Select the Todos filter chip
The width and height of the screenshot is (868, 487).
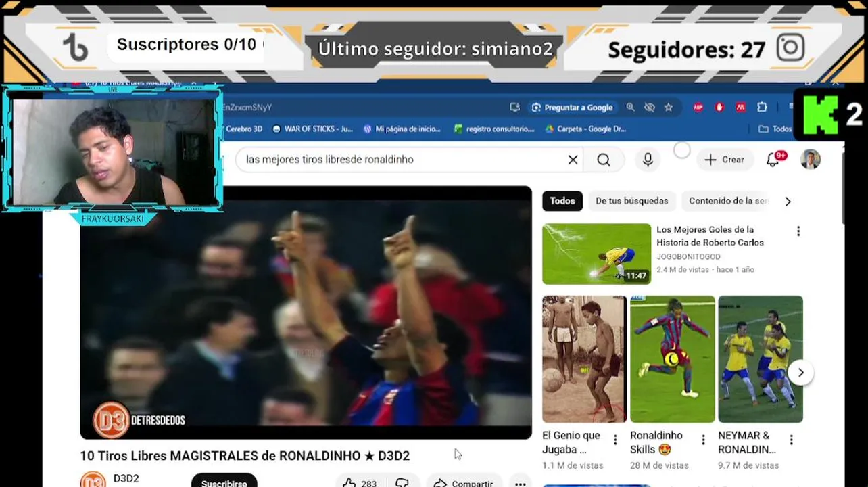[x=562, y=201]
